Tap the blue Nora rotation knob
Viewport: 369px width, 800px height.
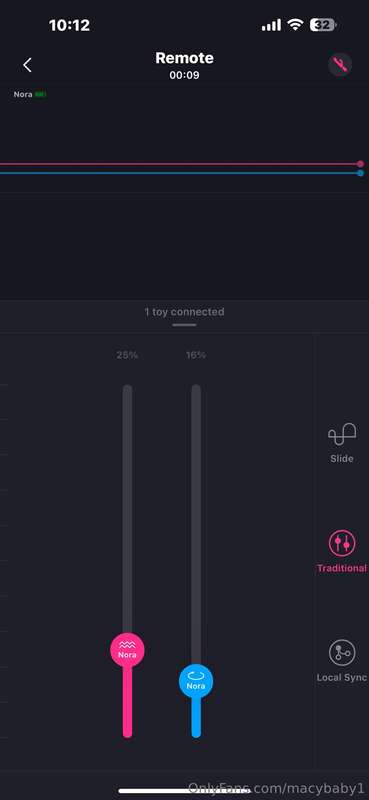pyautogui.click(x=196, y=681)
